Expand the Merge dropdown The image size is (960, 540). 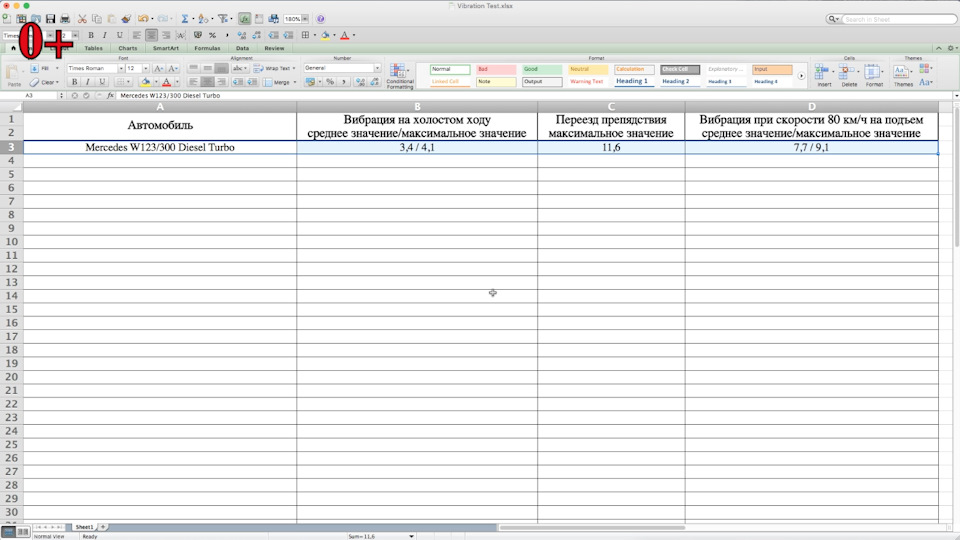point(294,82)
